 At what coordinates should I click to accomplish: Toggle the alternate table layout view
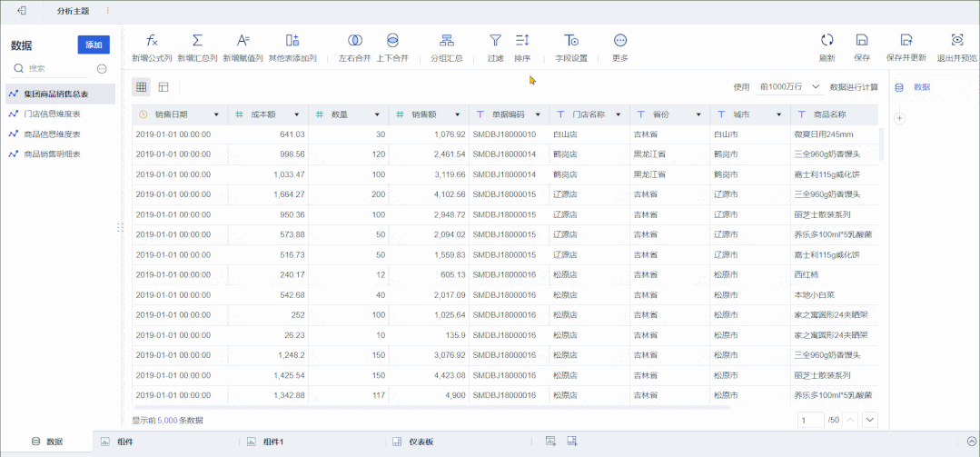click(163, 86)
